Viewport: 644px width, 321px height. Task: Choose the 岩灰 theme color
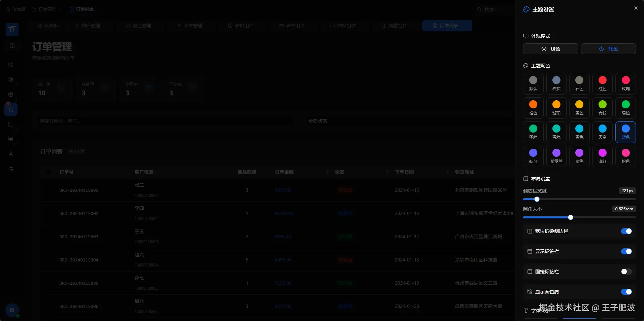click(556, 84)
